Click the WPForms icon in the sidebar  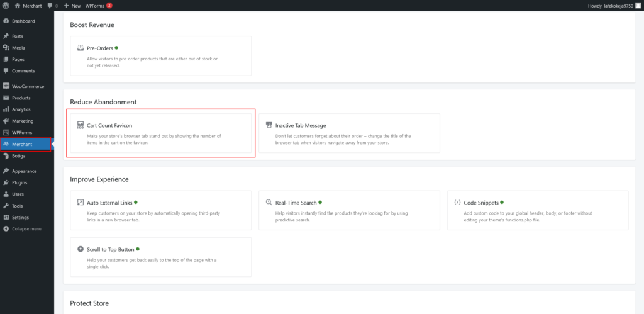6,132
